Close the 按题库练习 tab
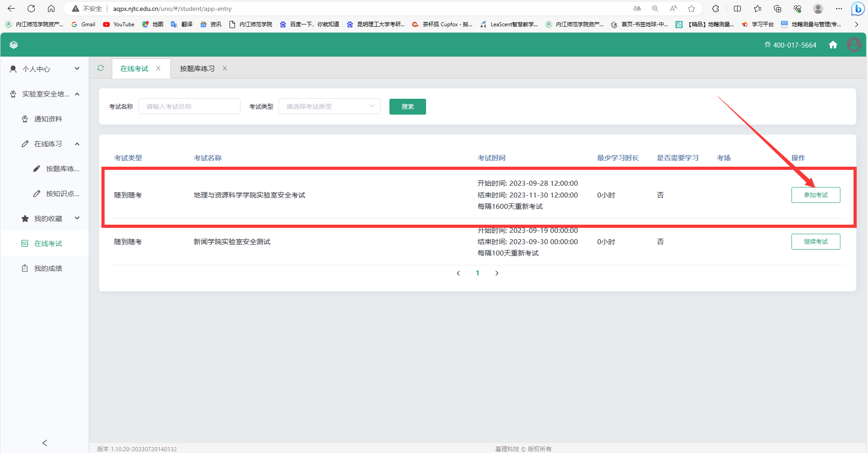The width and height of the screenshot is (868, 453). tap(225, 68)
